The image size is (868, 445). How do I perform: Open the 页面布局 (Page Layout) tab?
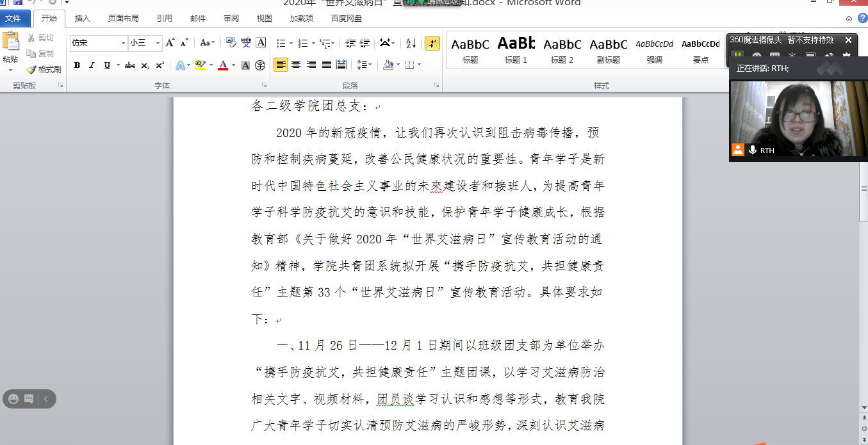[125, 19]
